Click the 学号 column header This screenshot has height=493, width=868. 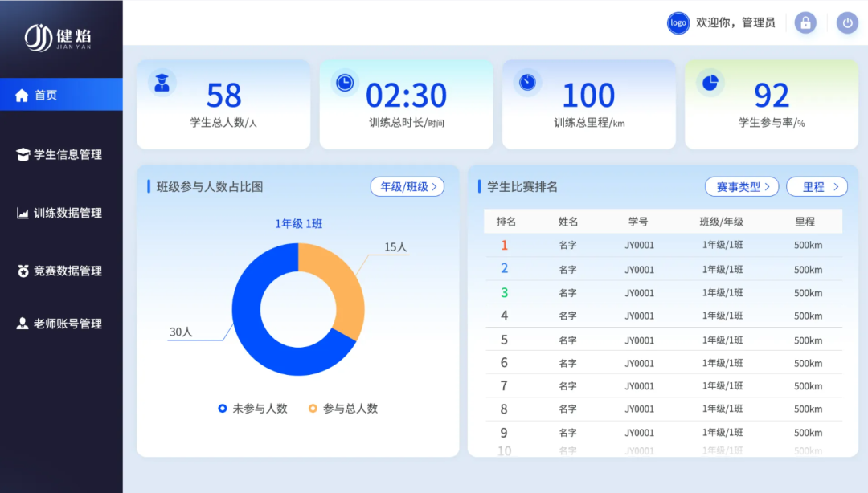(637, 222)
